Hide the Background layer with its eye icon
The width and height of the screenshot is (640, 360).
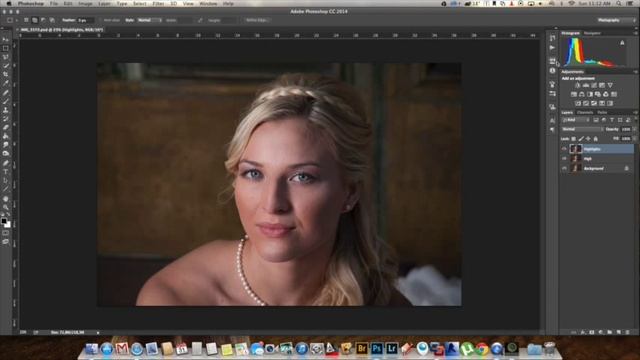pos(564,168)
